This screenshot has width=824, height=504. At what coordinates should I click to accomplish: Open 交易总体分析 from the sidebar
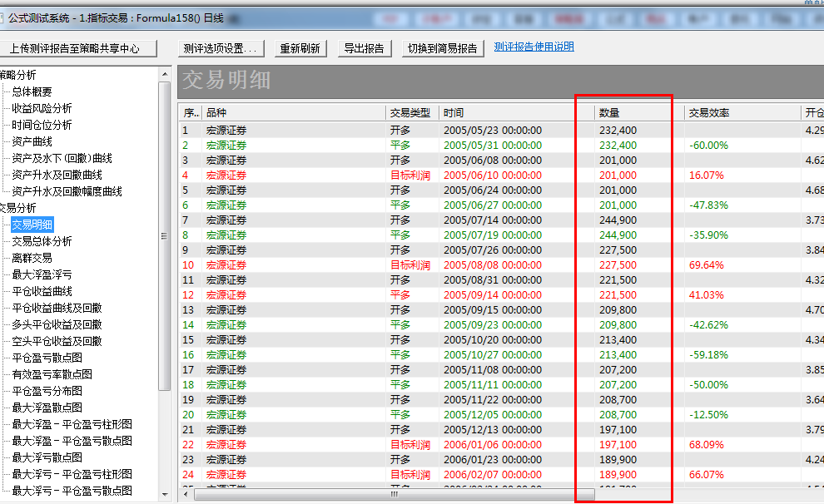[x=42, y=241]
